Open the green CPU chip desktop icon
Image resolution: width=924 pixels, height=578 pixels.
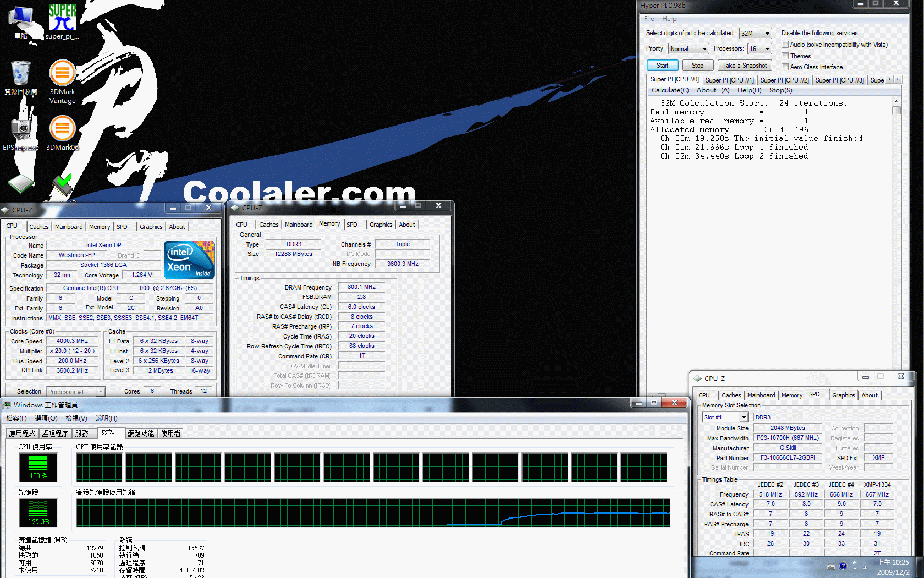[x=21, y=183]
